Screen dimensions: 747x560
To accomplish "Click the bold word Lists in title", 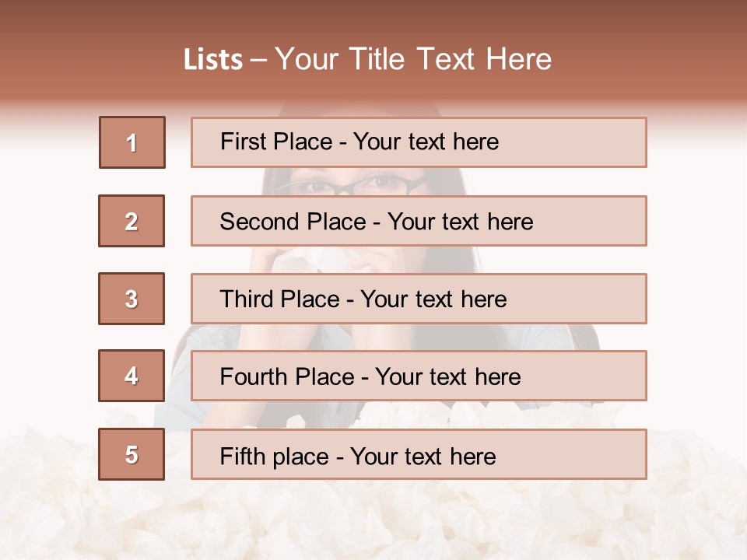I will tap(213, 60).
